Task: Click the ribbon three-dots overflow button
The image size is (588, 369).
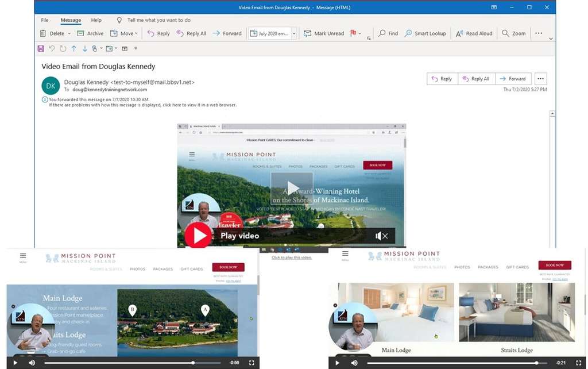Action: point(539,33)
